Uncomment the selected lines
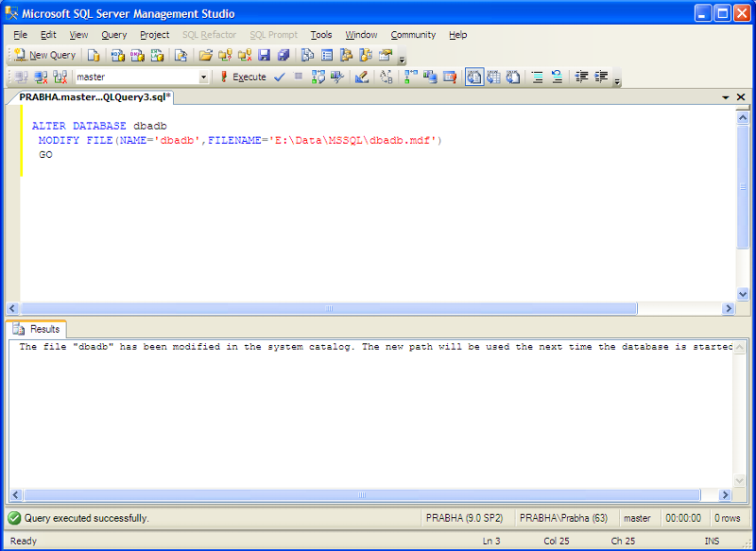Viewport: 756px width, 551px height. [x=557, y=77]
